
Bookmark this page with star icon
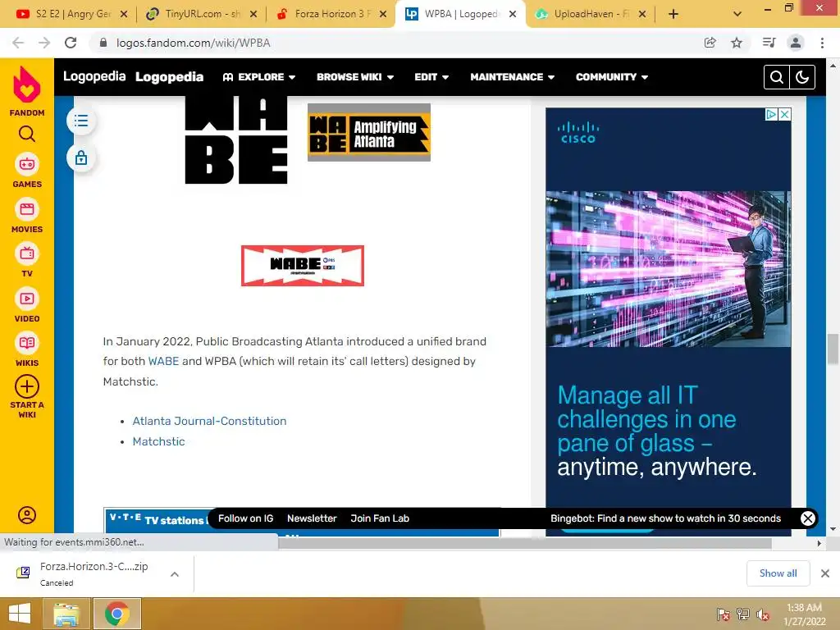(x=737, y=43)
